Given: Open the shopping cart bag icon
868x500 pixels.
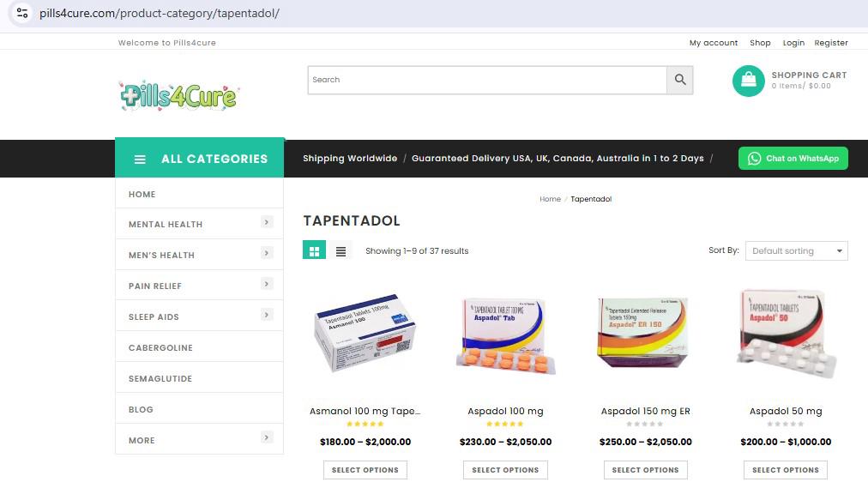Looking at the screenshot, I should click(x=749, y=81).
